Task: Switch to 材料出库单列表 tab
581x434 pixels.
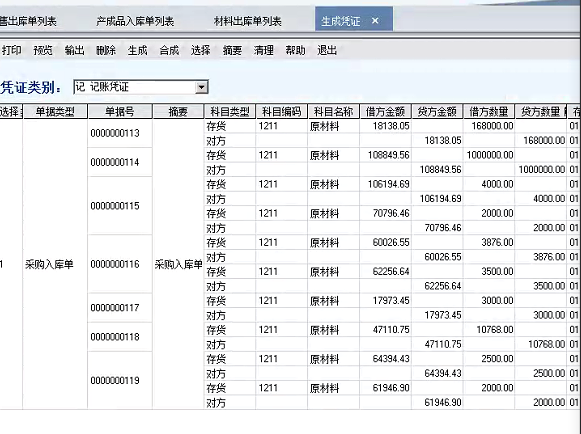Action: [248, 21]
